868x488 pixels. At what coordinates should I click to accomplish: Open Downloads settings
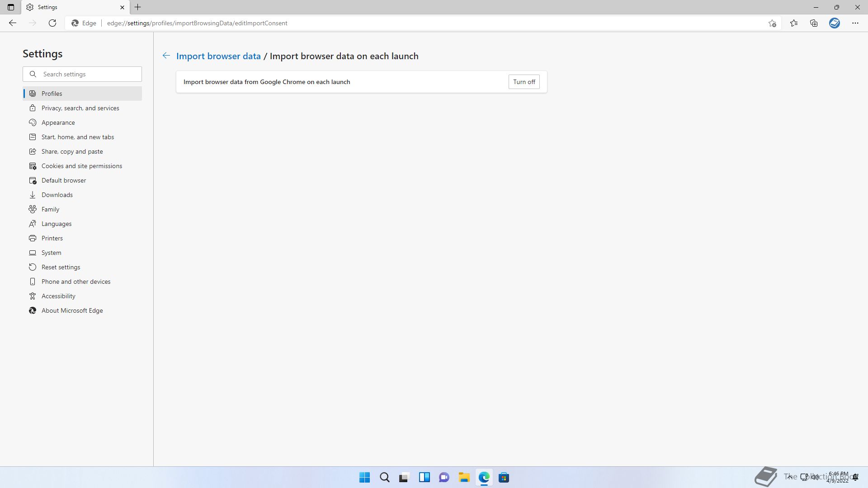(82, 195)
